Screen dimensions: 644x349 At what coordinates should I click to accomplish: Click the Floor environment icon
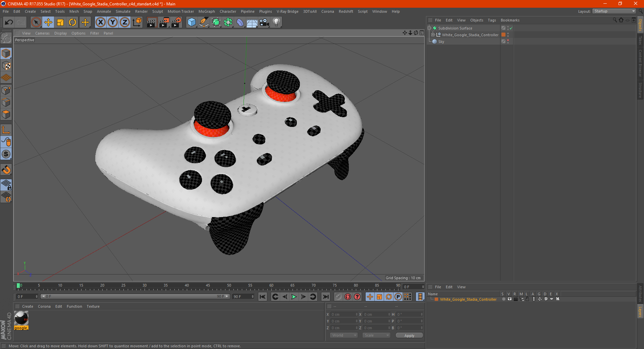tap(252, 22)
